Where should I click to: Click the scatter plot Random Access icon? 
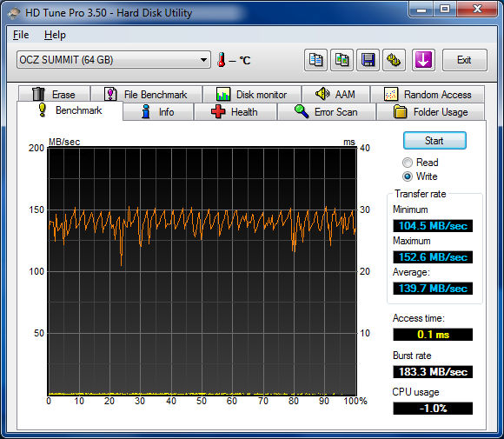tap(391, 94)
